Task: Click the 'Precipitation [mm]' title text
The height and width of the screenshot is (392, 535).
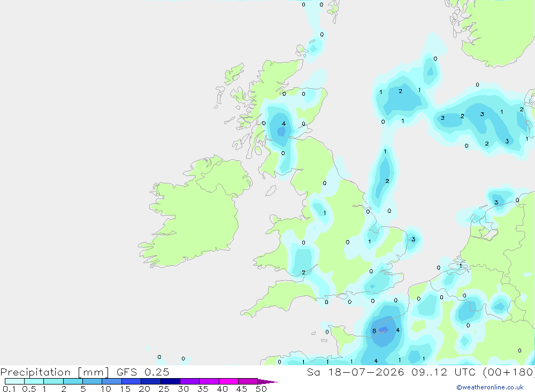Action: click(x=55, y=372)
